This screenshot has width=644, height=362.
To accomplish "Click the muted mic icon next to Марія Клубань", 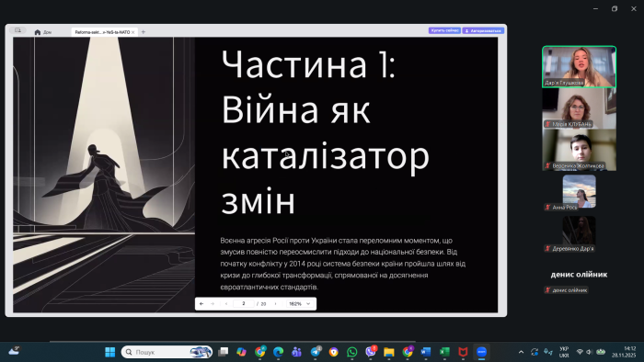I will (x=547, y=124).
